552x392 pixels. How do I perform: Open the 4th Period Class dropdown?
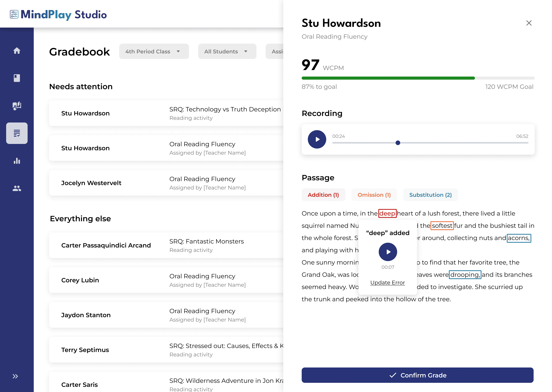[154, 51]
